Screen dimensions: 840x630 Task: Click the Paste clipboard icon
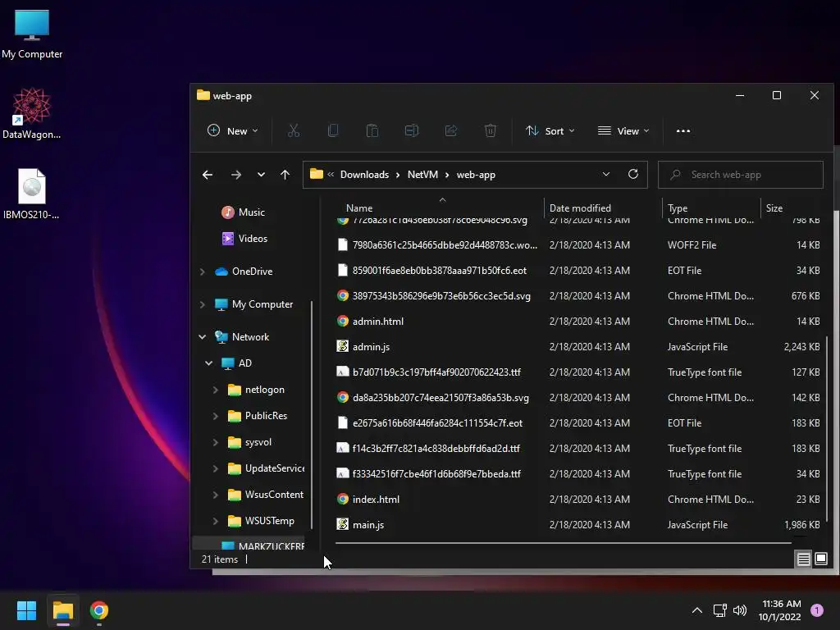[x=372, y=130]
